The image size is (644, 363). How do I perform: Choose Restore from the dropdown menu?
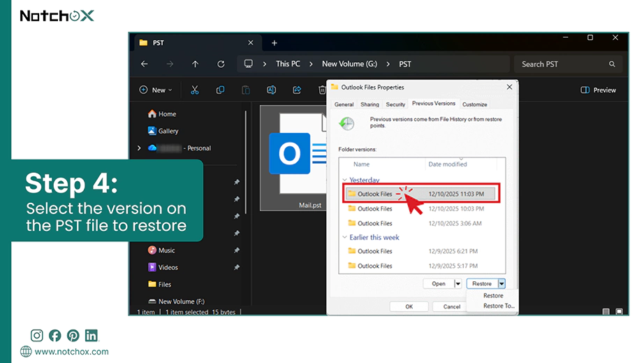(493, 296)
